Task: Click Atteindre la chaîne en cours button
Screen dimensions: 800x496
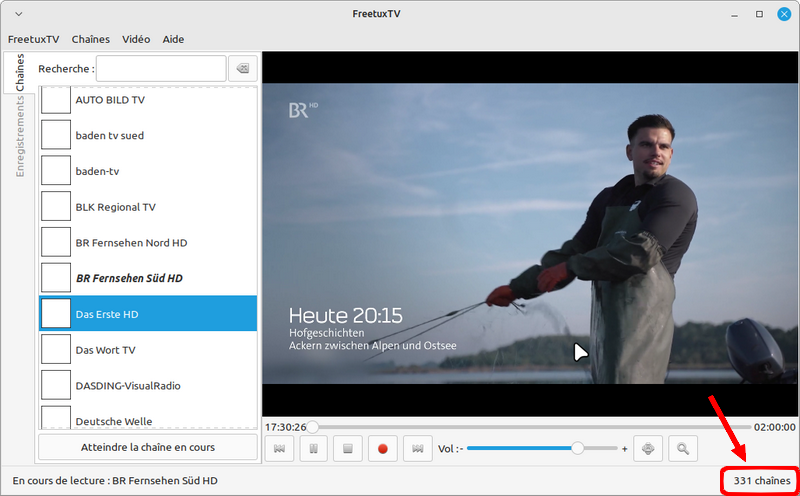Action: (148, 448)
